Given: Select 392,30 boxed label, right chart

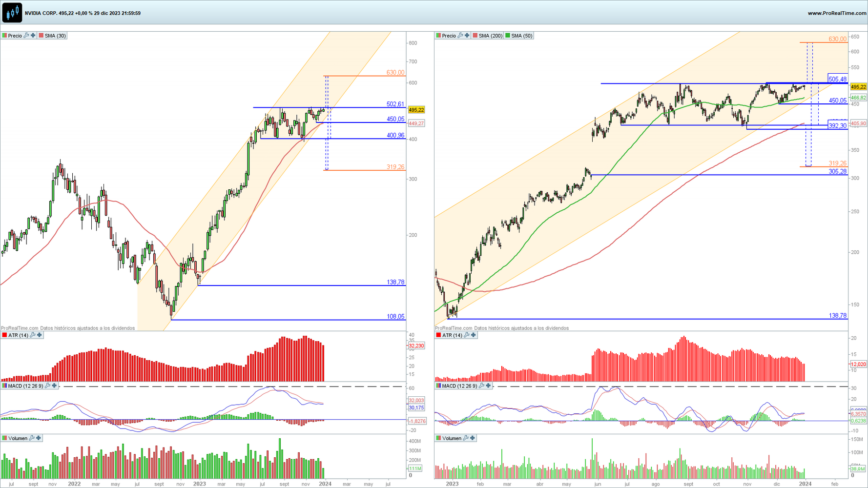Looking at the screenshot, I should point(838,126).
